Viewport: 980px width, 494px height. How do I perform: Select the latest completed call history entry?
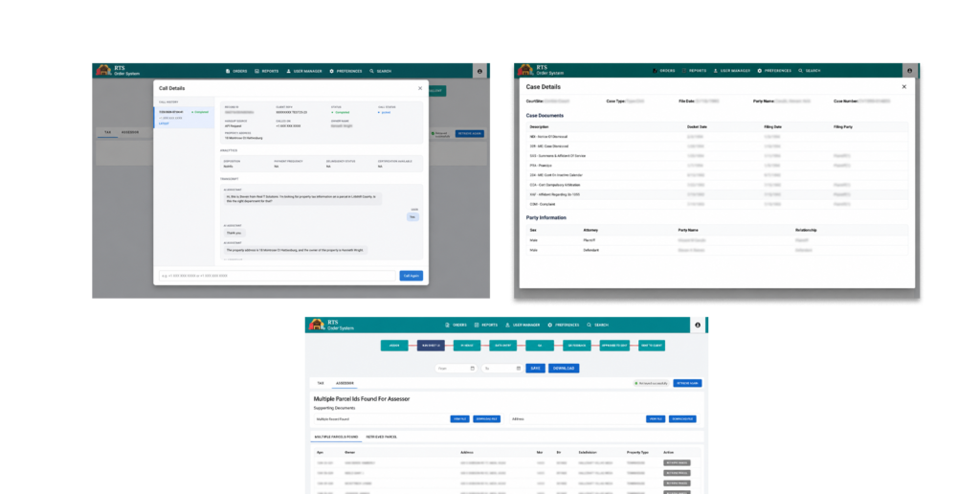coord(184,118)
